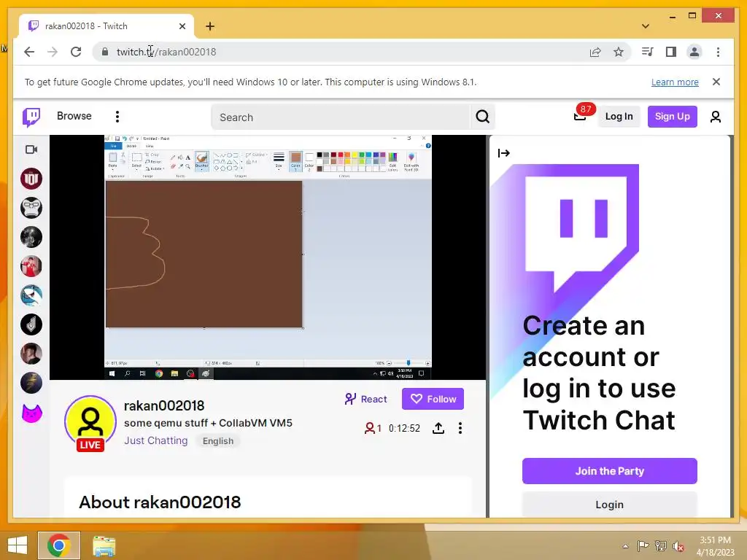Image resolution: width=747 pixels, height=560 pixels.
Task: Open the Chrome media controls icon
Action: tap(647, 52)
